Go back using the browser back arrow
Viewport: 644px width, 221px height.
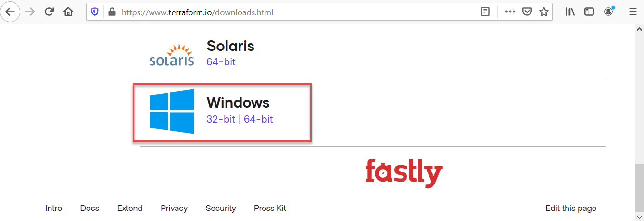[x=10, y=12]
